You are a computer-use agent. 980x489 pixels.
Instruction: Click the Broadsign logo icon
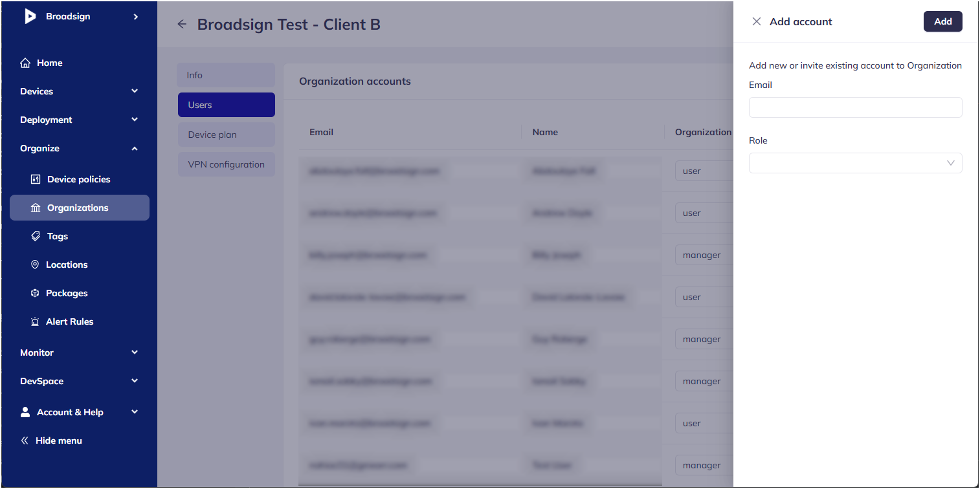pos(30,16)
